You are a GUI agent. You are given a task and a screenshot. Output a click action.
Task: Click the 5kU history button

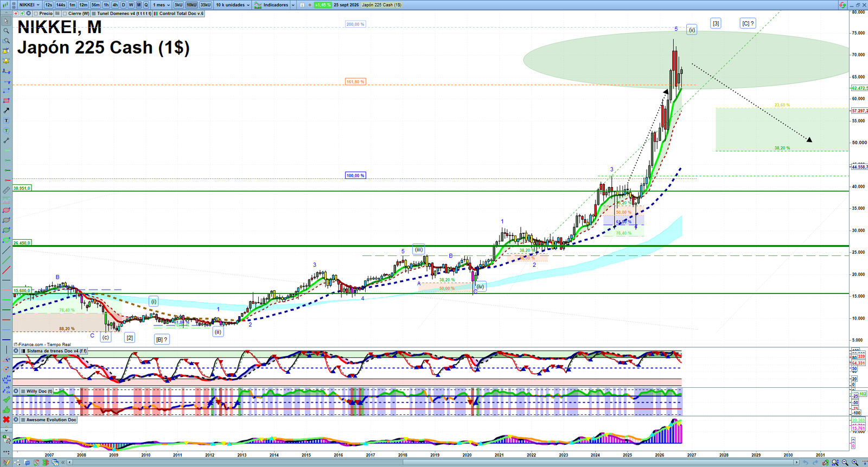178,5
